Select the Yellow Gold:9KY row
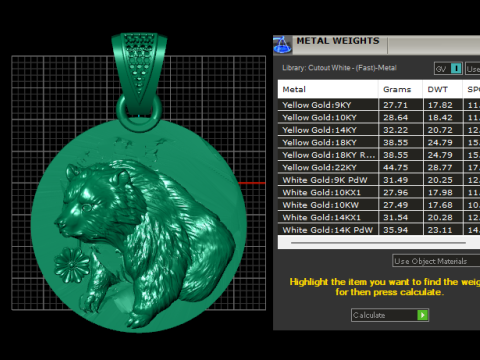The width and height of the screenshot is (480, 360). [x=379, y=105]
